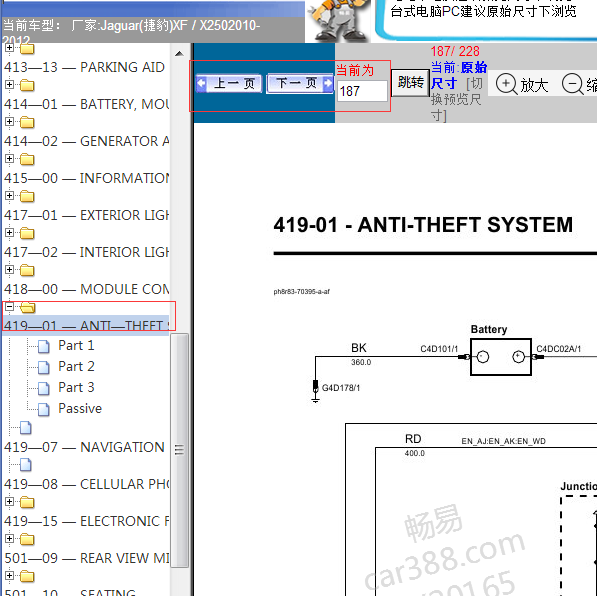
Task: Open the folder icon above 418—00 MODULE
Action: pos(27,270)
